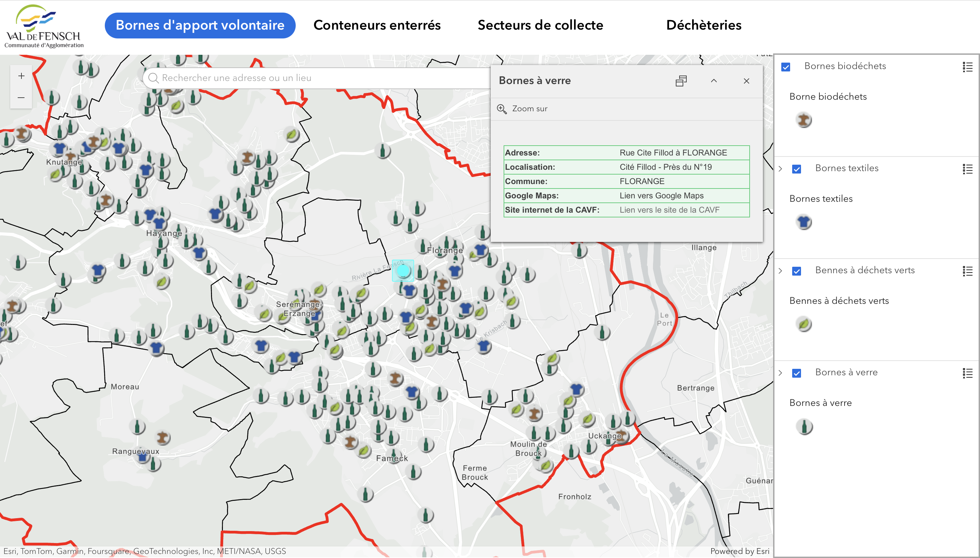Zoom in the map with plus button

coord(21,76)
